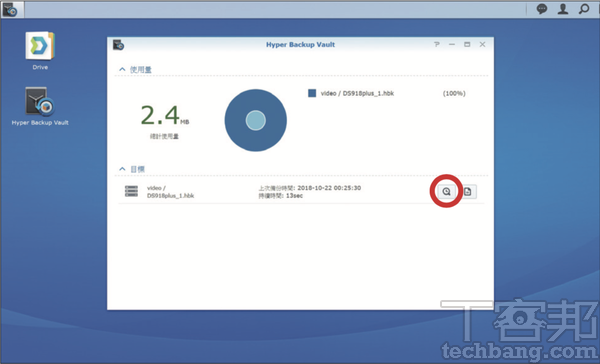This screenshot has width=600, height=364.
Task: Click the donut usage chart
Action: tap(256, 120)
